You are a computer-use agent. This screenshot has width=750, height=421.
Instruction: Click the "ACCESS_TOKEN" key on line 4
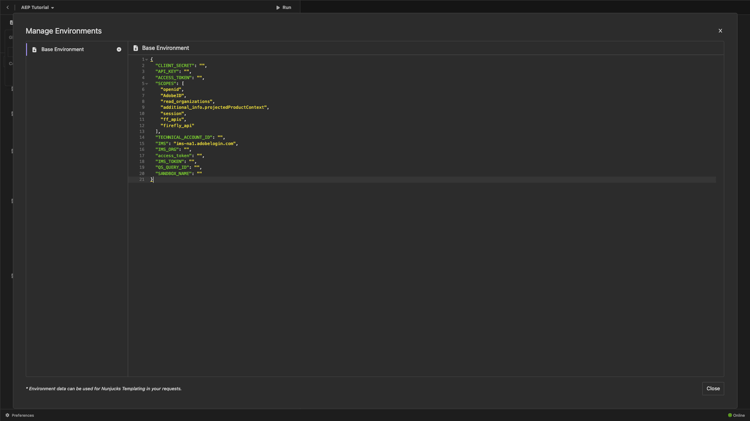click(x=173, y=78)
